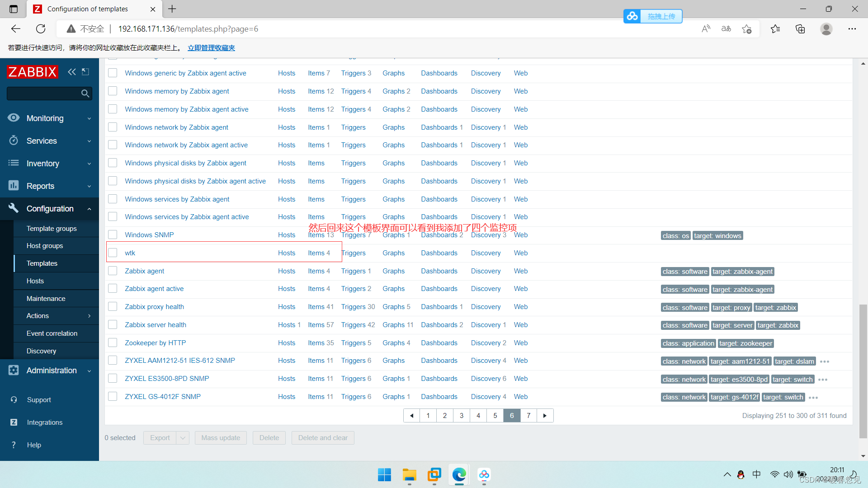Click the Monitoring eye icon

(14, 118)
